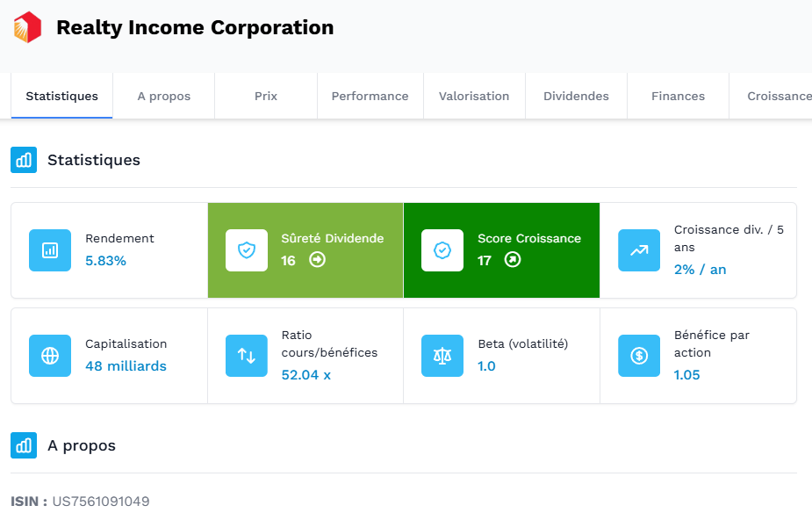Click the Croissance div. / 5 ans label
The height and width of the screenshot is (520, 812).
coord(729,238)
